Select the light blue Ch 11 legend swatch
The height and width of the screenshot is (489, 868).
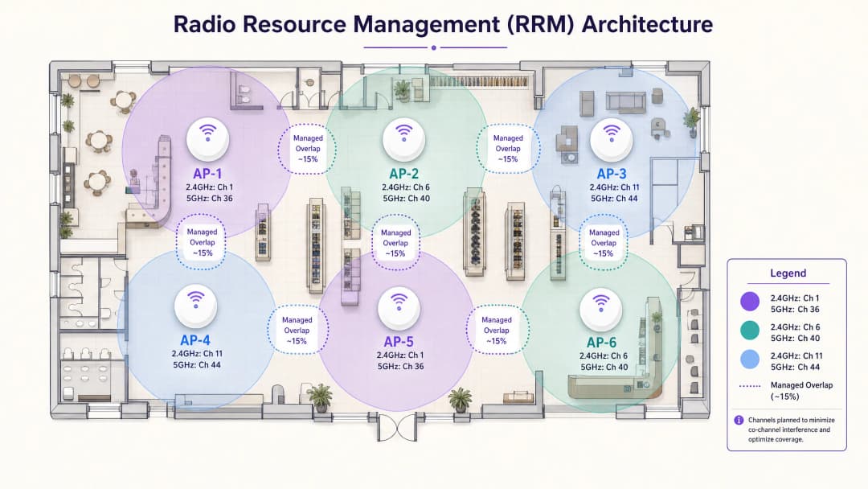click(750, 360)
